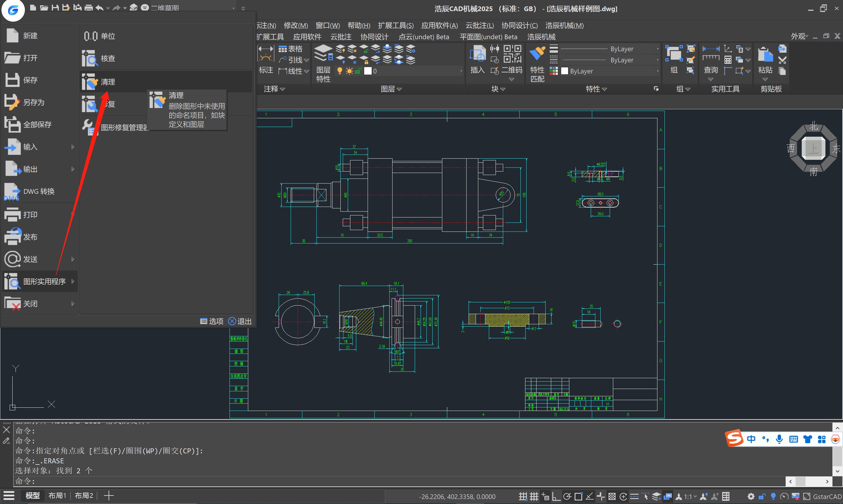Click the Exit (退出) button
This screenshot has height=504, width=843.
click(x=240, y=321)
